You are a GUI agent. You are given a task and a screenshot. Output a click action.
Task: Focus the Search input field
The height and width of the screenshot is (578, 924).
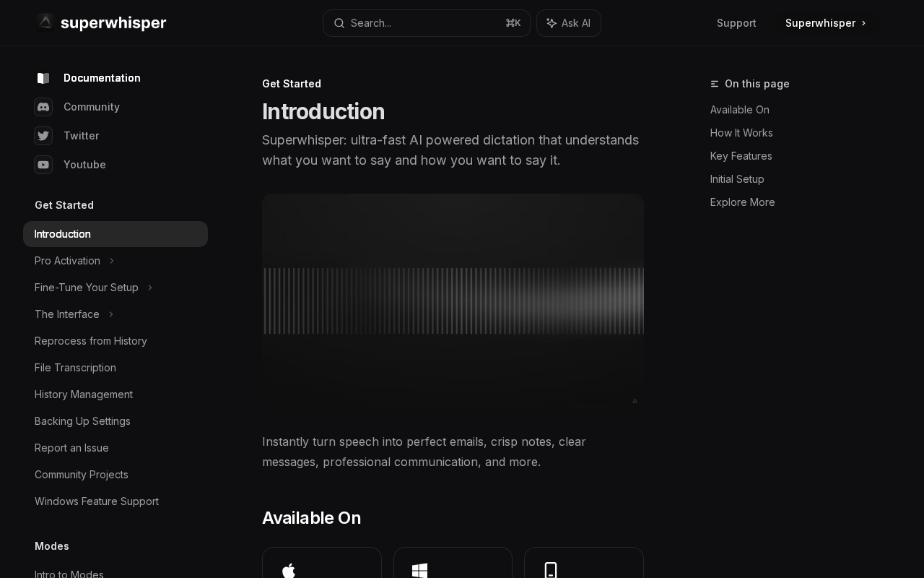[x=427, y=23]
